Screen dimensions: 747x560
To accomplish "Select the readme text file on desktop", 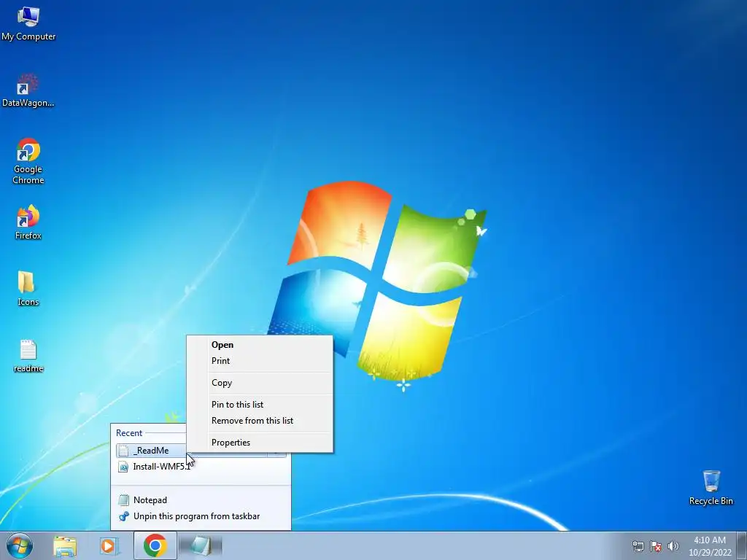I will click(x=28, y=356).
